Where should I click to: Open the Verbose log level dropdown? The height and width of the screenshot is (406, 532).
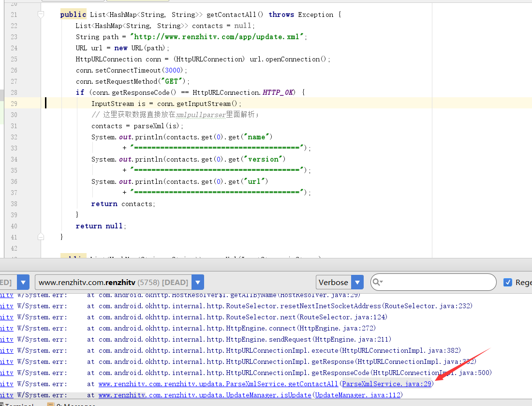pos(357,282)
